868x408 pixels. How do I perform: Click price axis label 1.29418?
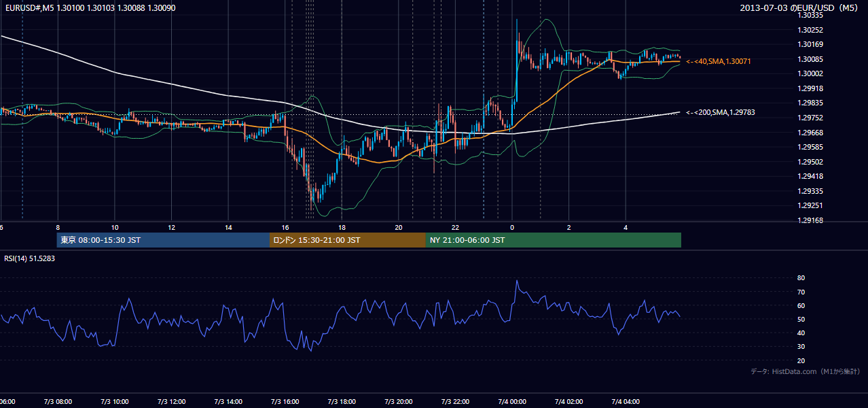810,176
